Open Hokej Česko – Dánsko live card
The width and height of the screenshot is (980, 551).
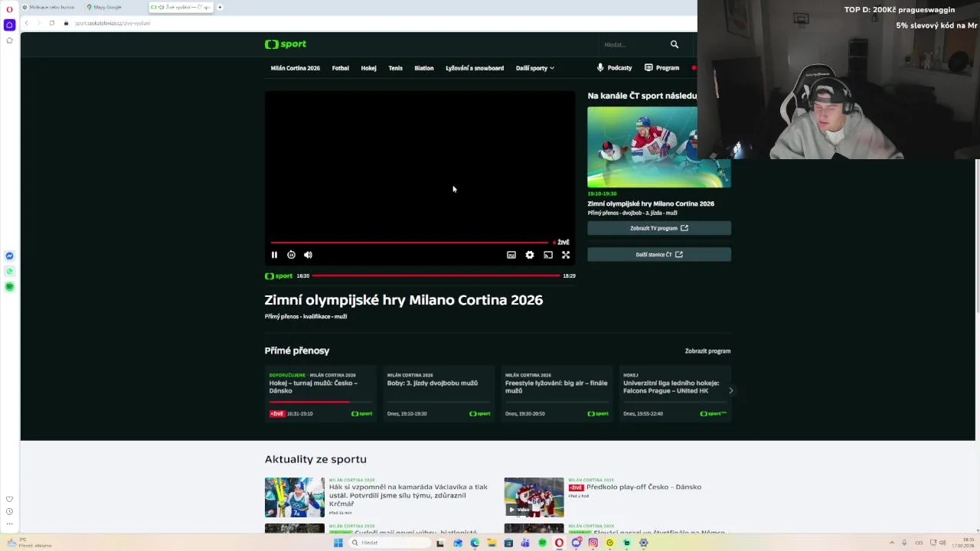pos(321,393)
